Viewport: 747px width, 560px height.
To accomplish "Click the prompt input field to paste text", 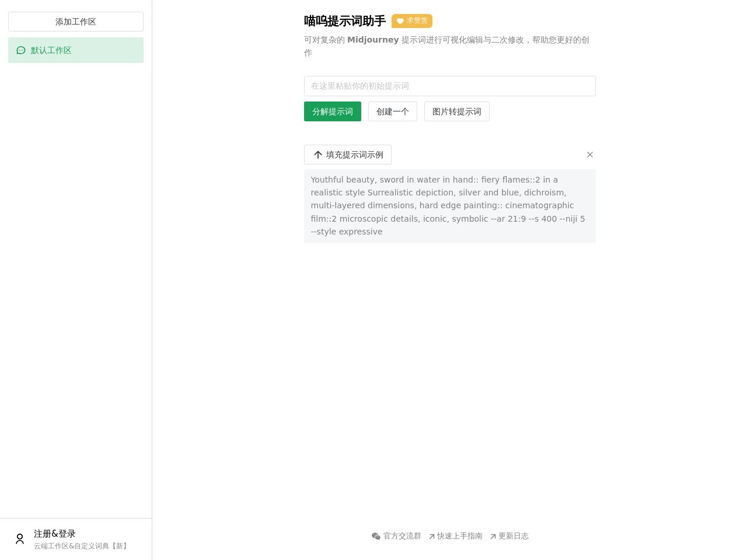I will pos(449,86).
